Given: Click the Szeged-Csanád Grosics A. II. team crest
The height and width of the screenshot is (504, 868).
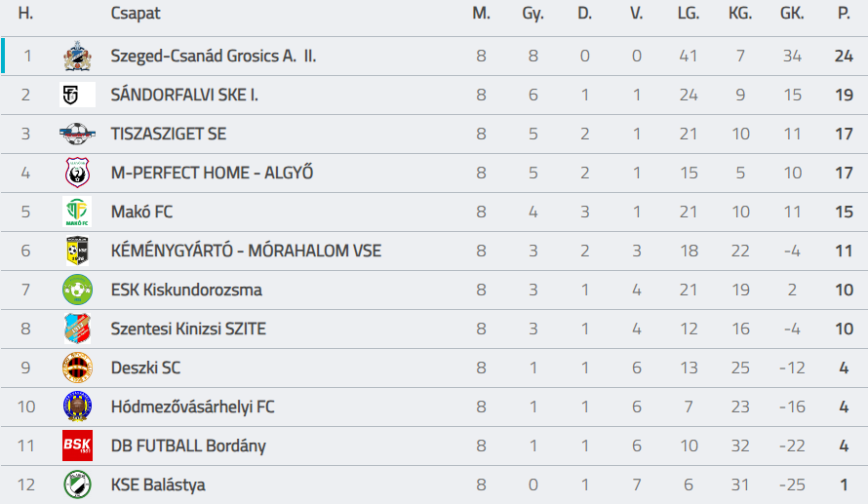Looking at the screenshot, I should [77, 56].
